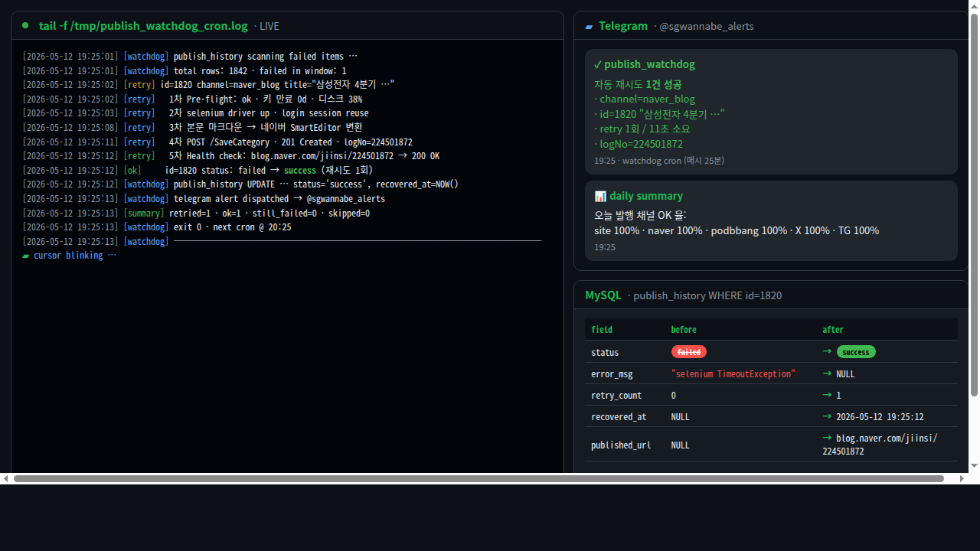
Task: Click the '1차 Pre-flight: ok' log line
Action: click(x=192, y=99)
